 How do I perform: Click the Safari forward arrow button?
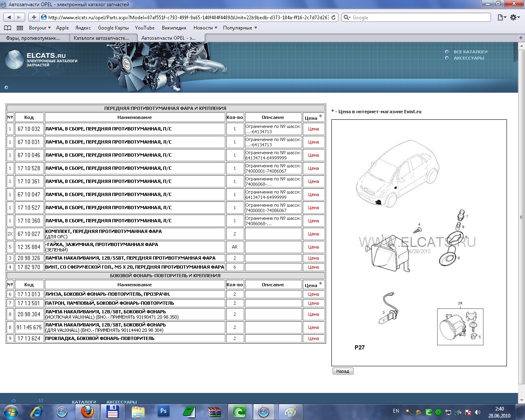[x=20, y=17]
